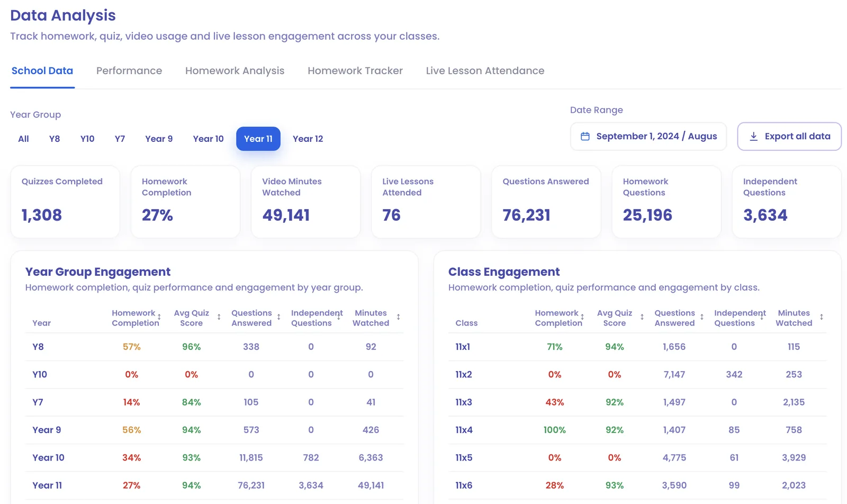Click the Questions Answered 76,231 card

pyautogui.click(x=546, y=202)
